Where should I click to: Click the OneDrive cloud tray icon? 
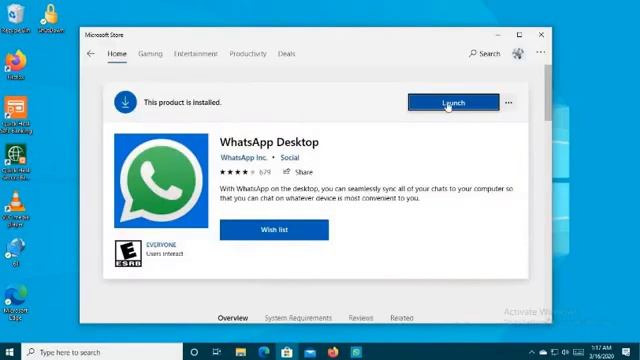pyautogui.click(x=543, y=352)
